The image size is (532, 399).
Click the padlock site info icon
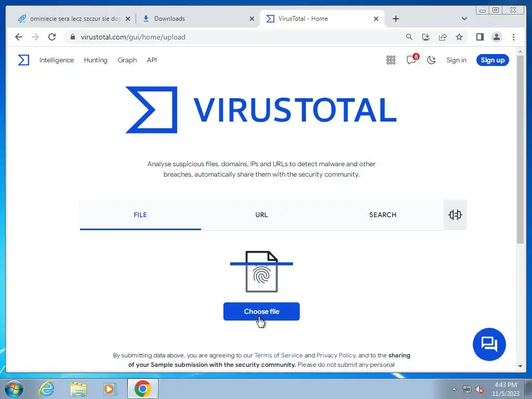[x=73, y=37]
